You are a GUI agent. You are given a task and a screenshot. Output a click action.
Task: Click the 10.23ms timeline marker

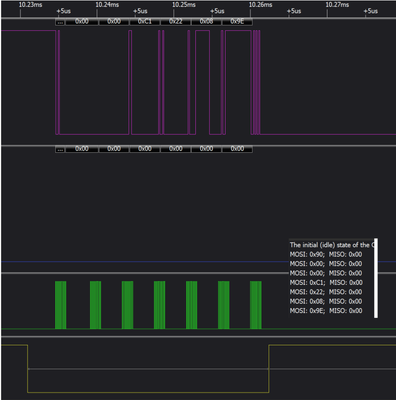click(30, 5)
